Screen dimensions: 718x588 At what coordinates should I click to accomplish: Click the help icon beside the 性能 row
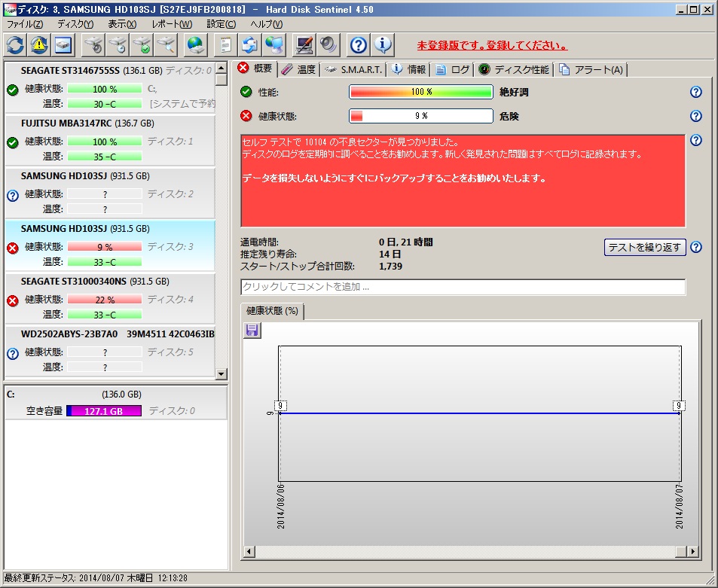point(695,92)
